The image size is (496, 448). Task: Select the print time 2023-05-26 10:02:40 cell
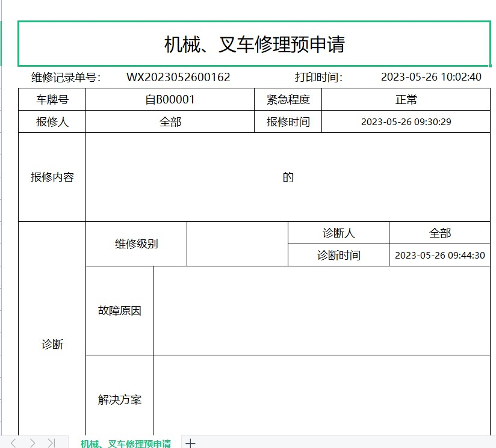click(431, 77)
